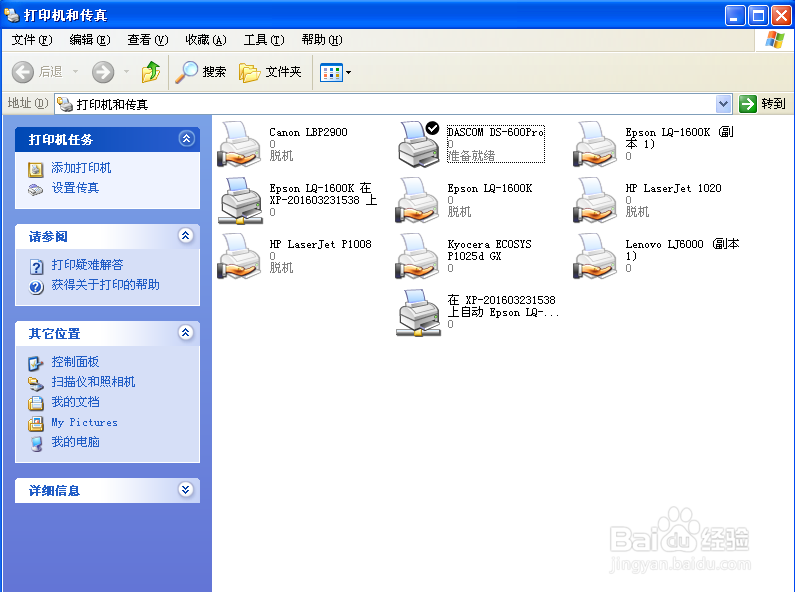Select the networked Epson LQ-1600K 在 XP-201603231538 上 icon
Image resolution: width=795 pixels, height=592 pixels.
tap(240, 200)
